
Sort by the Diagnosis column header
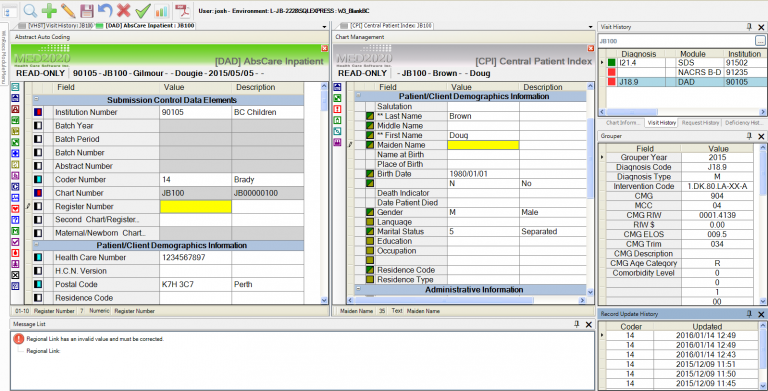(x=640, y=53)
